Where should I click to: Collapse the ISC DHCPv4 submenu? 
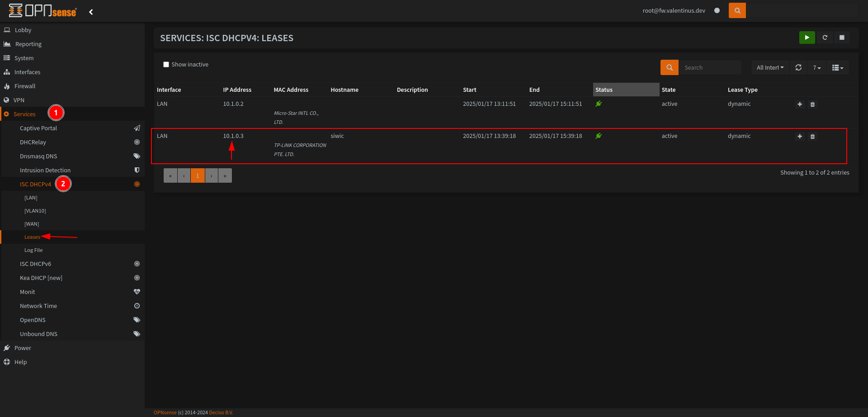pyautogui.click(x=35, y=184)
